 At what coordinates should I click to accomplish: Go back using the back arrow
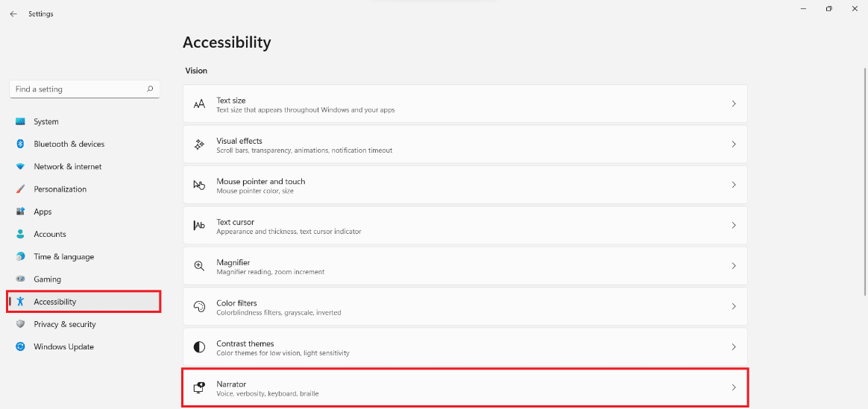pos(13,14)
